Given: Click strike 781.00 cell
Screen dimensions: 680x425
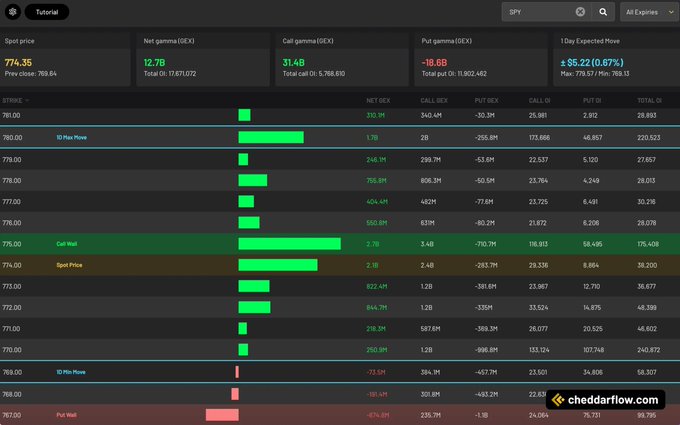Looking at the screenshot, I should tap(11, 115).
